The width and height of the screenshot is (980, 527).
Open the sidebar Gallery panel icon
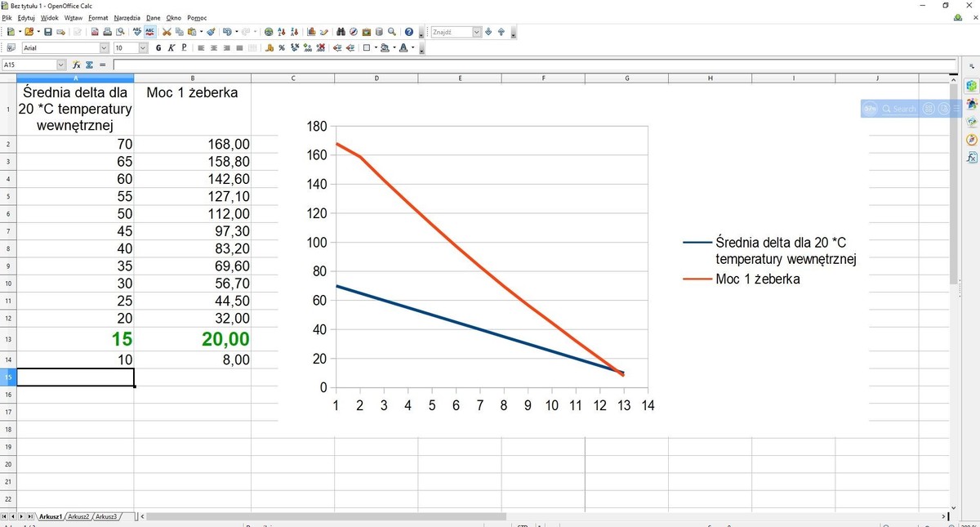coord(972,122)
